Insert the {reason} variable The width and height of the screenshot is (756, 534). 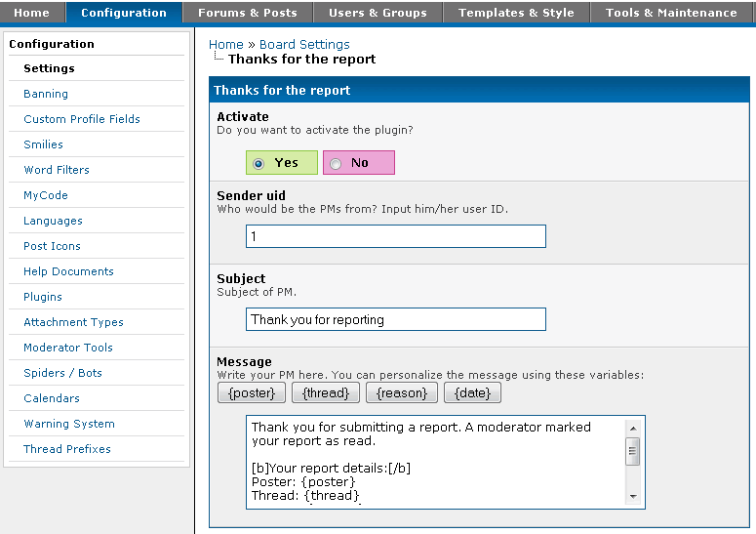pyautogui.click(x=402, y=392)
